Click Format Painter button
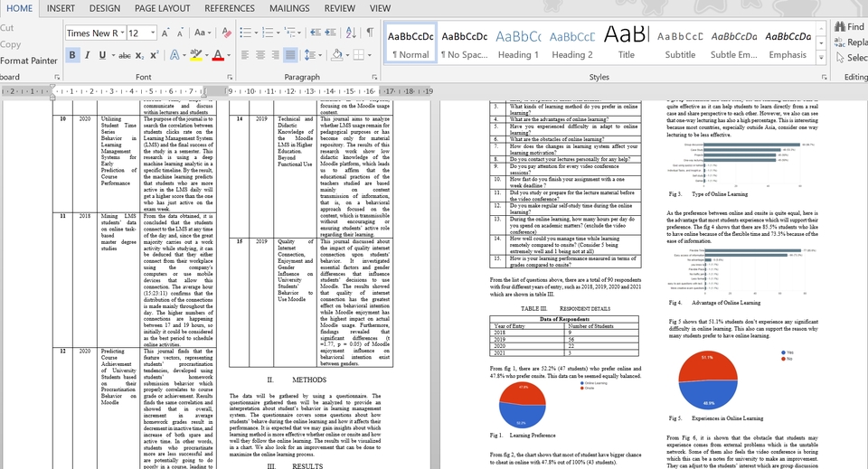This screenshot has width=868, height=469. click(x=29, y=61)
